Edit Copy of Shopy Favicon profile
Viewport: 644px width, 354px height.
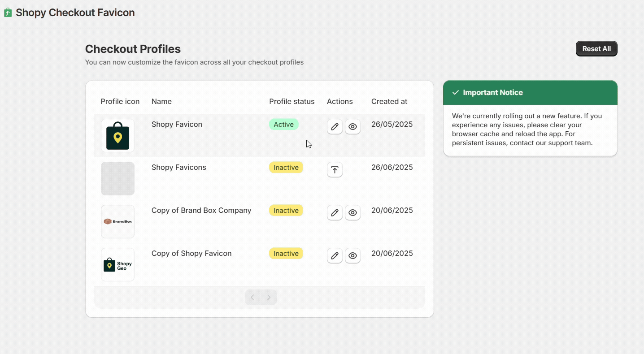pyautogui.click(x=335, y=256)
